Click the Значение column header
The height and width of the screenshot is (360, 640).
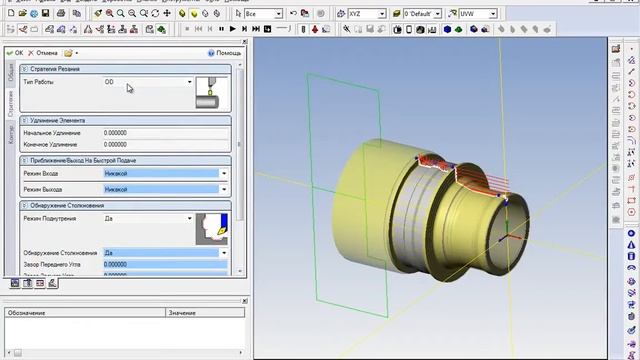[x=205, y=313]
